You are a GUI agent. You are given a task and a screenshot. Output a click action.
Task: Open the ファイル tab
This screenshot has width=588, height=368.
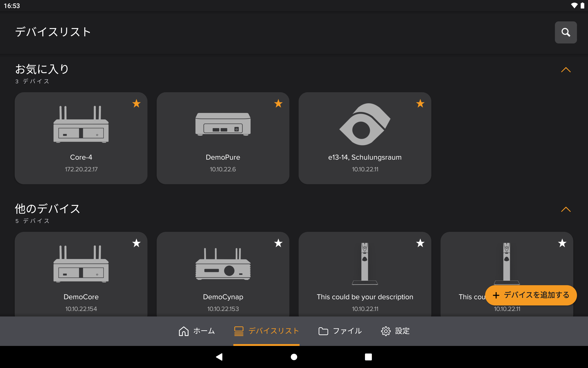tap(340, 331)
